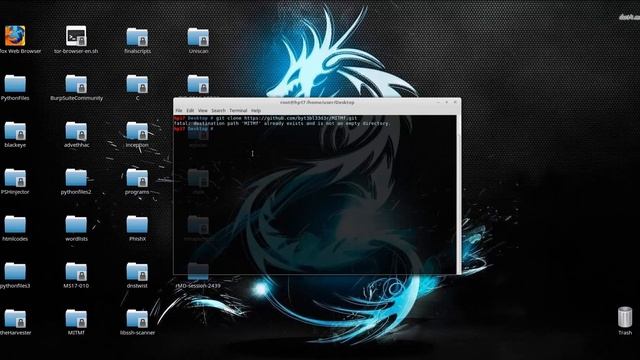Viewport: 640px width, 360px height.
Task: Open the Uniscan folder
Action: point(198,37)
